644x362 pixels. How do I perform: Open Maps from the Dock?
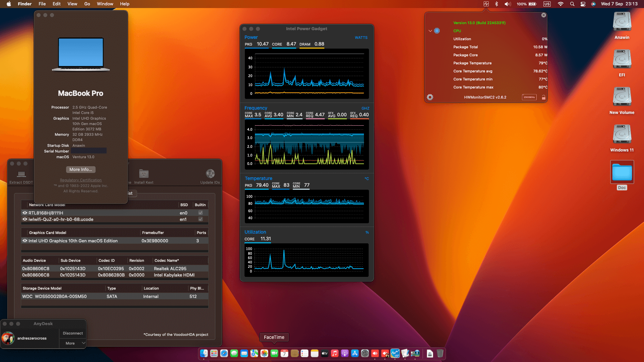[254, 353]
